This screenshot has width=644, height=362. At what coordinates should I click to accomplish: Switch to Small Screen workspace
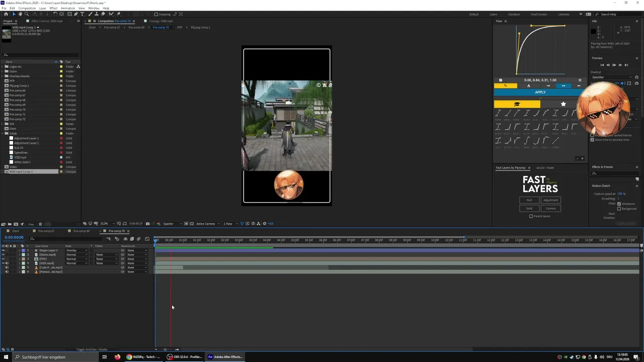538,14
